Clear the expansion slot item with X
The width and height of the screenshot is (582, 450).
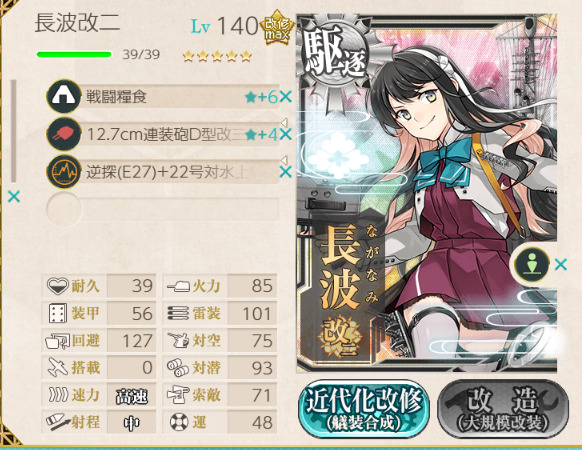pos(560,265)
